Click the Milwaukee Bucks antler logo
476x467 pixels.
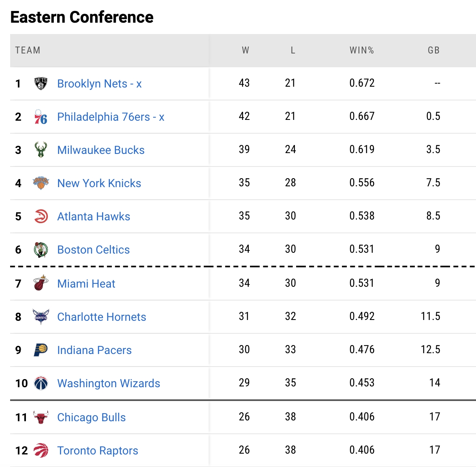(41, 150)
